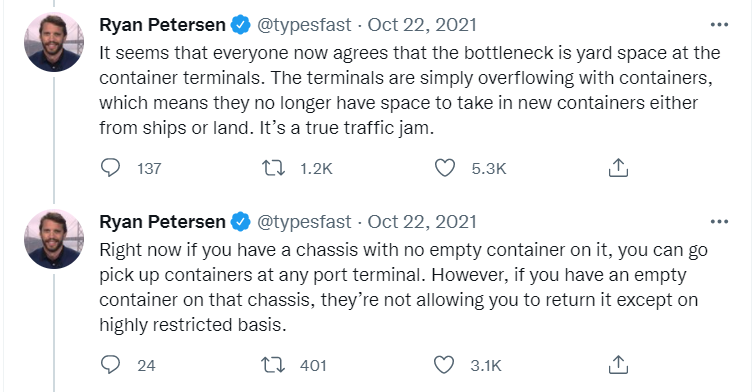This screenshot has height=392, width=752.
Task: Select the first tweet's text about traffic jam
Action: click(410, 90)
